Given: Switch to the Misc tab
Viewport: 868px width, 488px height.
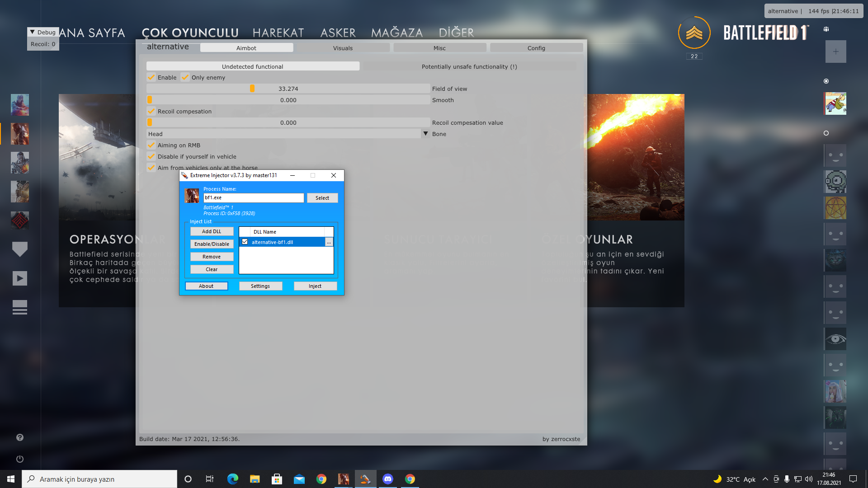Looking at the screenshot, I should tap(439, 48).
